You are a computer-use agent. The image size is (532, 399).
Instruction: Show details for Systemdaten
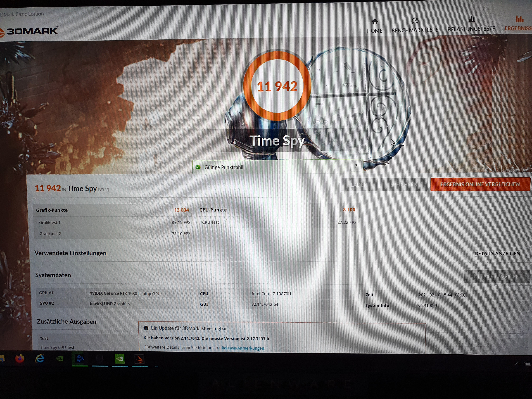497,276
